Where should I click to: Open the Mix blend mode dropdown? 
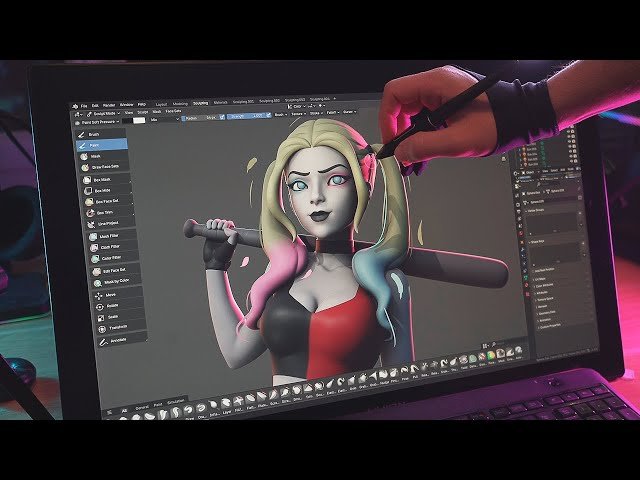(x=164, y=119)
